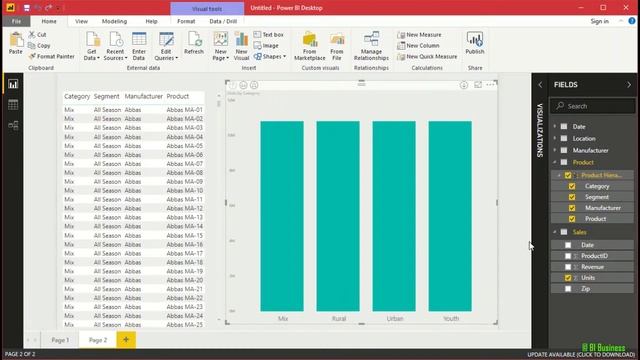Uncheck Manufacturer hierarchy level checkbox

pyautogui.click(x=572, y=208)
